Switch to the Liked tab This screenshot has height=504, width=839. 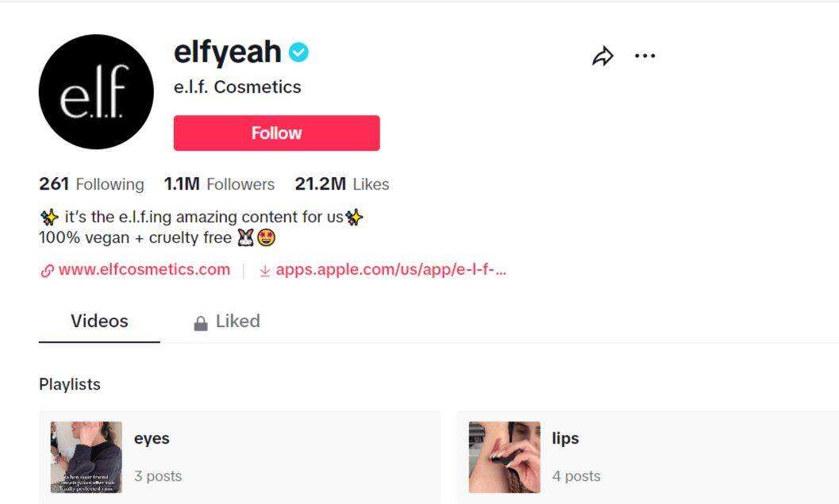(237, 321)
